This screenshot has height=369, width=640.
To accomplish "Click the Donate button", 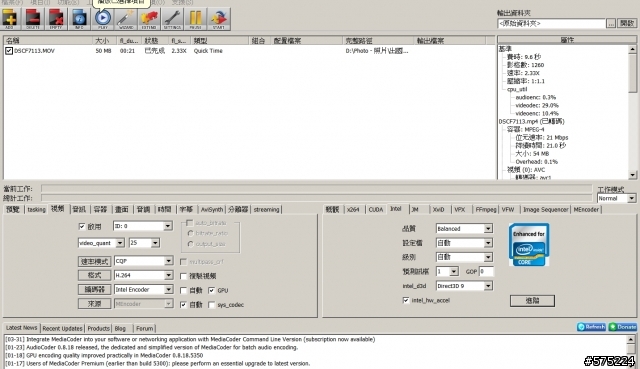I will coord(623,327).
